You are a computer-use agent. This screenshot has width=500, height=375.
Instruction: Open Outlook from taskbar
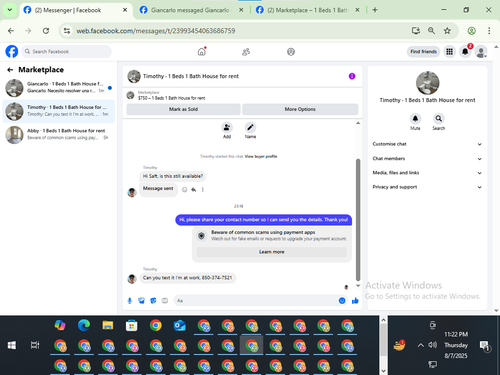point(180,325)
